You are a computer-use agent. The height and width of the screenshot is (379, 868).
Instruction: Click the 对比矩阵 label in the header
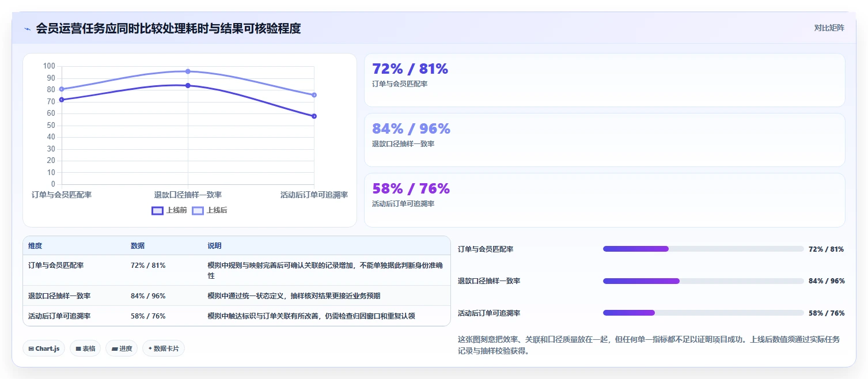(829, 28)
